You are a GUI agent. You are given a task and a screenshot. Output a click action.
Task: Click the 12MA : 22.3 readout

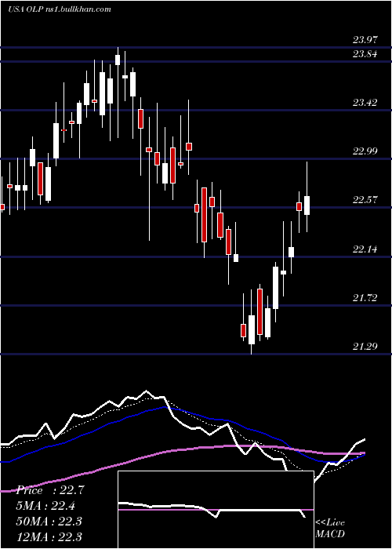[x=49, y=536]
